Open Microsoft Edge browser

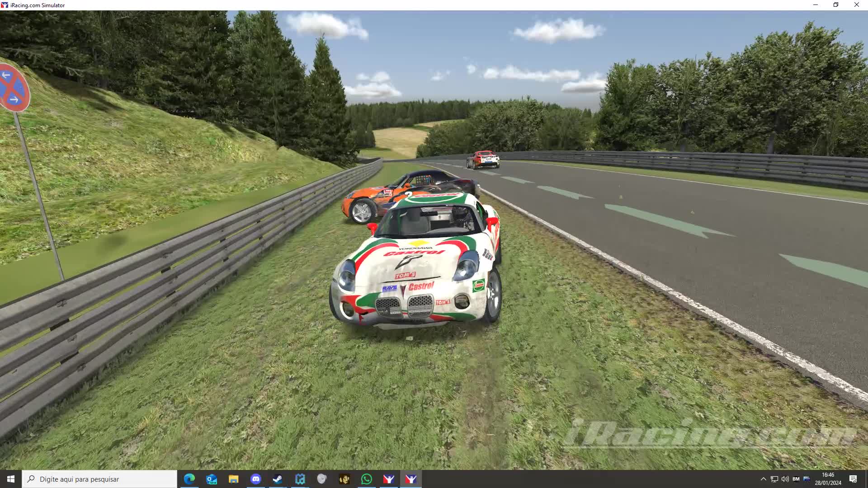[189, 479]
